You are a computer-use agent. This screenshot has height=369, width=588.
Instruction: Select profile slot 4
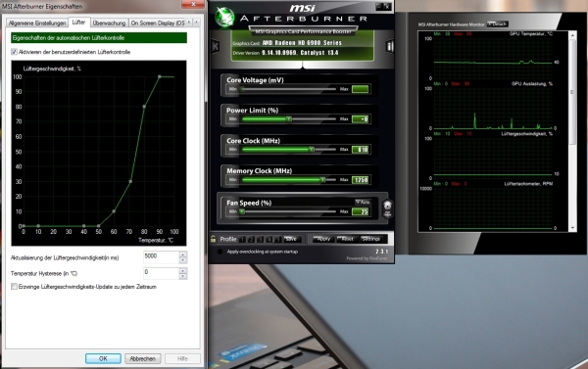269,240
